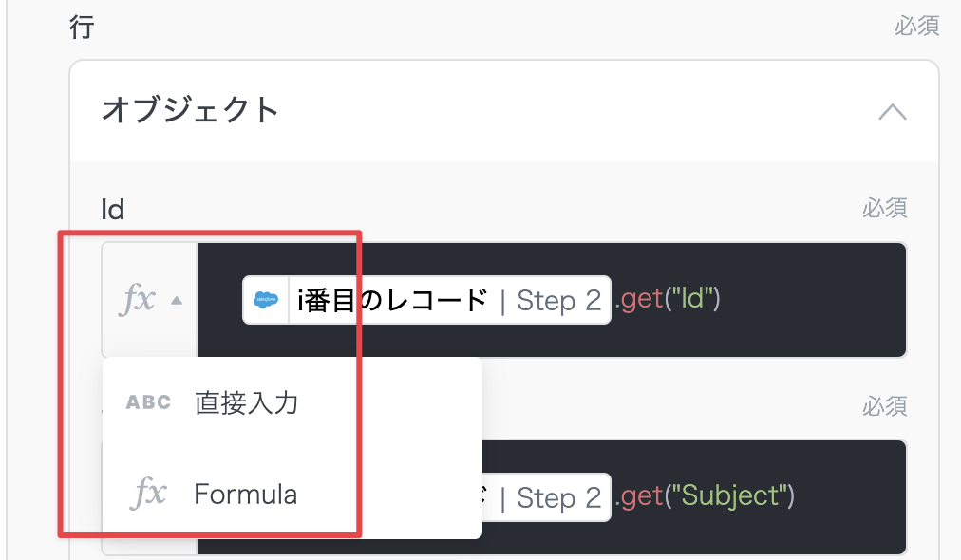Click the Id field label
Image resolution: width=961 pixels, height=560 pixels.
[x=113, y=209]
